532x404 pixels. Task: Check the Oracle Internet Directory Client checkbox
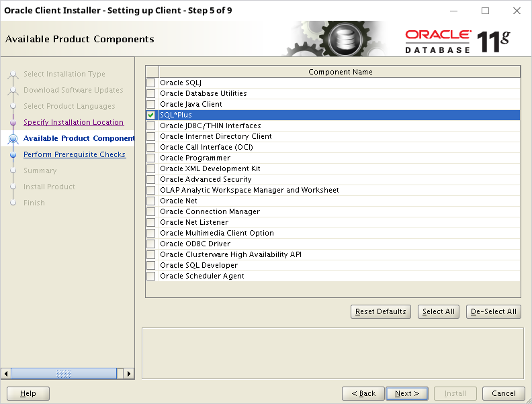(x=150, y=136)
